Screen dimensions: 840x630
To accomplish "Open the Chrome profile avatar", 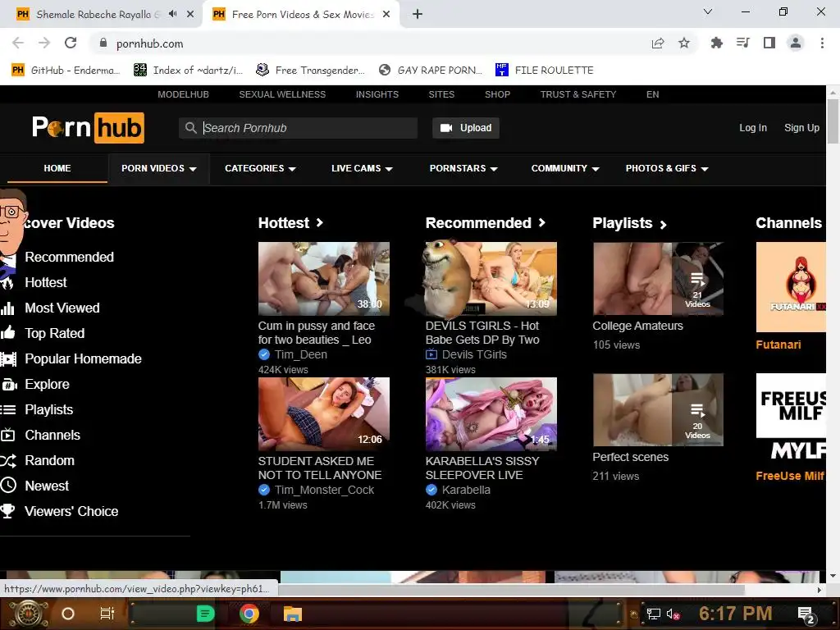I will point(796,43).
